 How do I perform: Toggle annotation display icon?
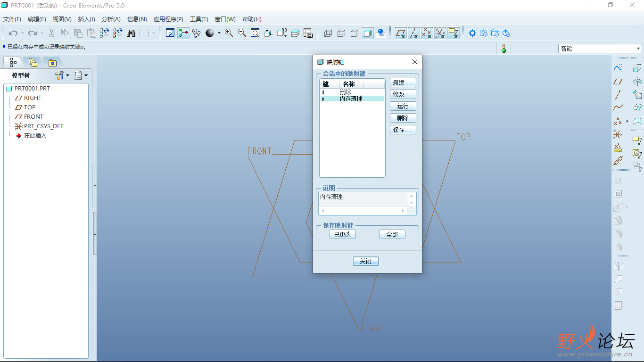click(x=454, y=33)
